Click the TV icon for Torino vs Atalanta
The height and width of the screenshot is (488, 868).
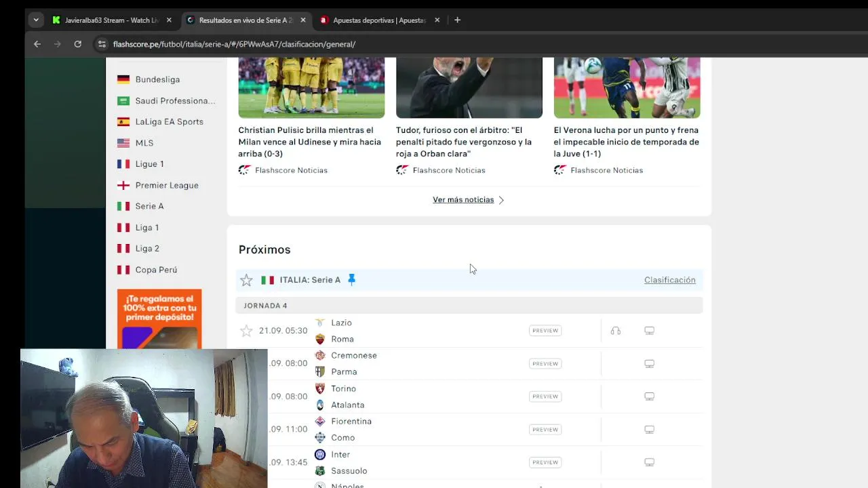[x=649, y=396]
